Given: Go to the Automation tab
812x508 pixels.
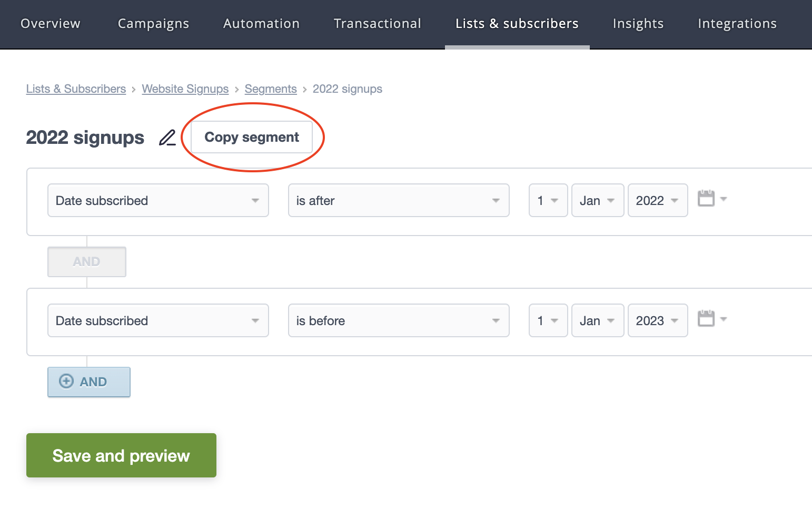Looking at the screenshot, I should [261, 24].
